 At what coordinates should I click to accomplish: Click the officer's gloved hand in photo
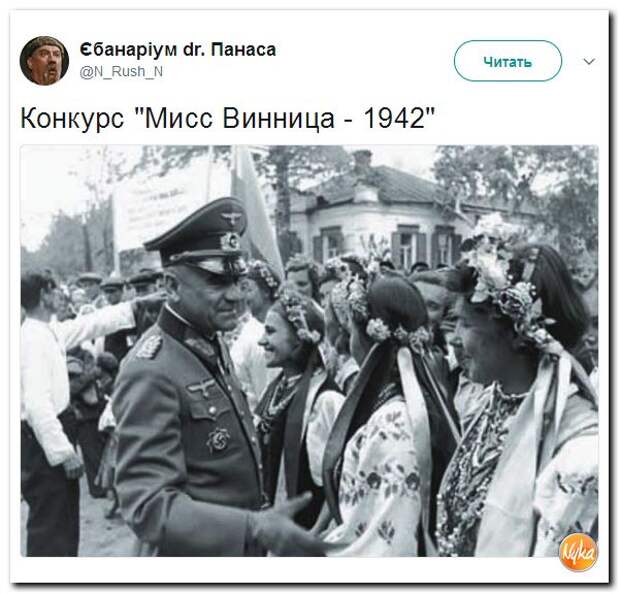click(287, 522)
